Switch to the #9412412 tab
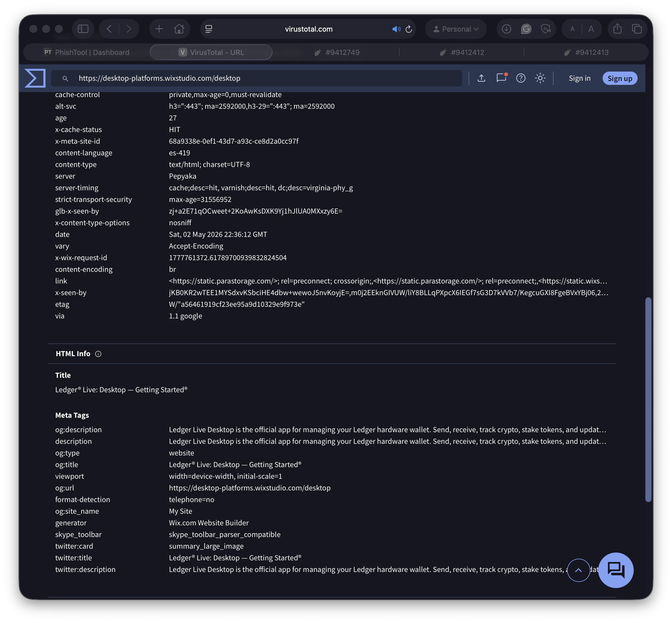The height and width of the screenshot is (623, 672). (x=462, y=52)
